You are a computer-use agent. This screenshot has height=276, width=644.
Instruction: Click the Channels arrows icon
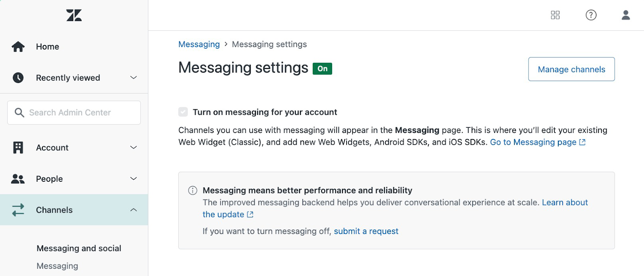coord(18,210)
